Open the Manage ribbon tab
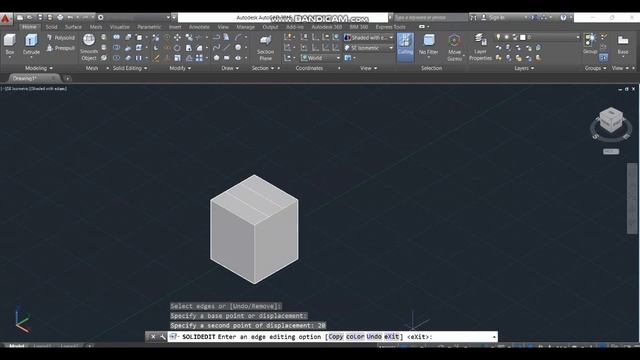Image resolution: width=640 pixels, height=360 pixels. tap(246, 27)
